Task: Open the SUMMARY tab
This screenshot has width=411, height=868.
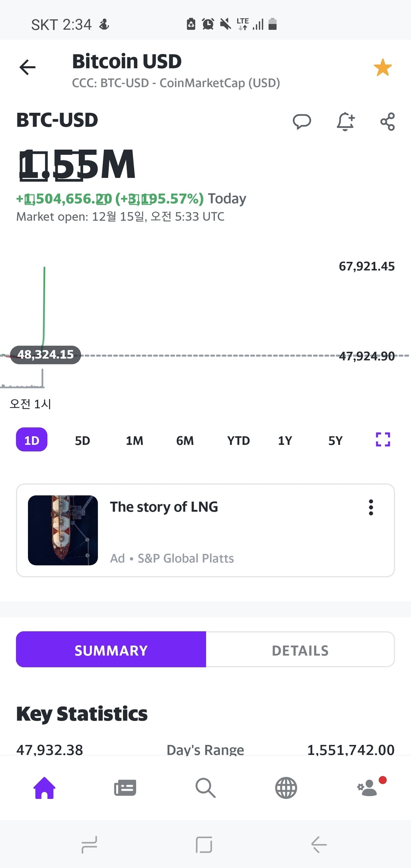Action: tap(111, 649)
